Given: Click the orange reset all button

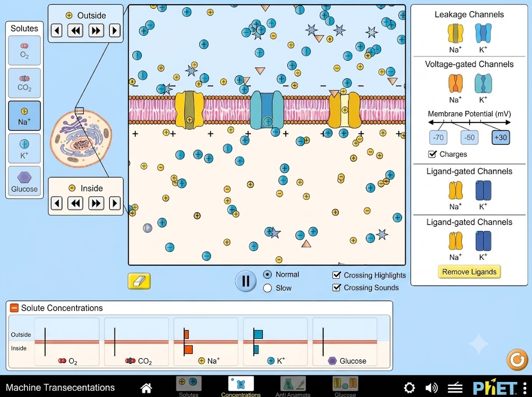Looking at the screenshot, I should [x=517, y=360].
